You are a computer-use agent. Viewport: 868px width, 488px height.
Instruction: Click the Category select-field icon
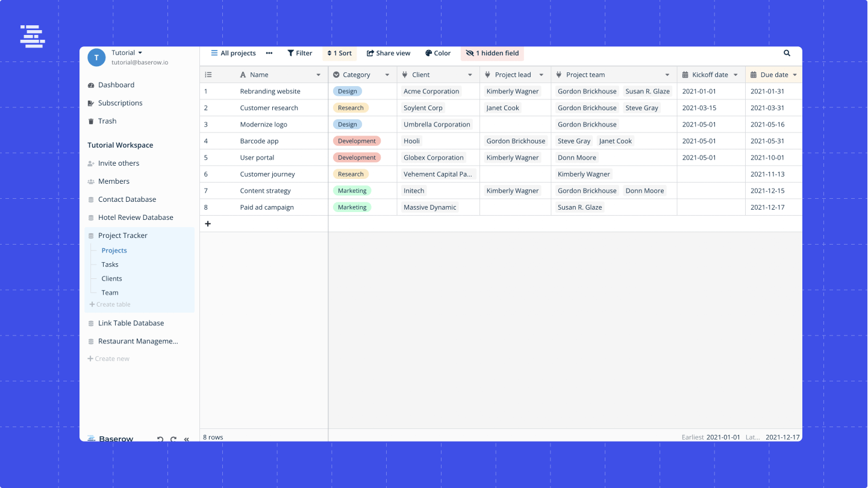[337, 75]
